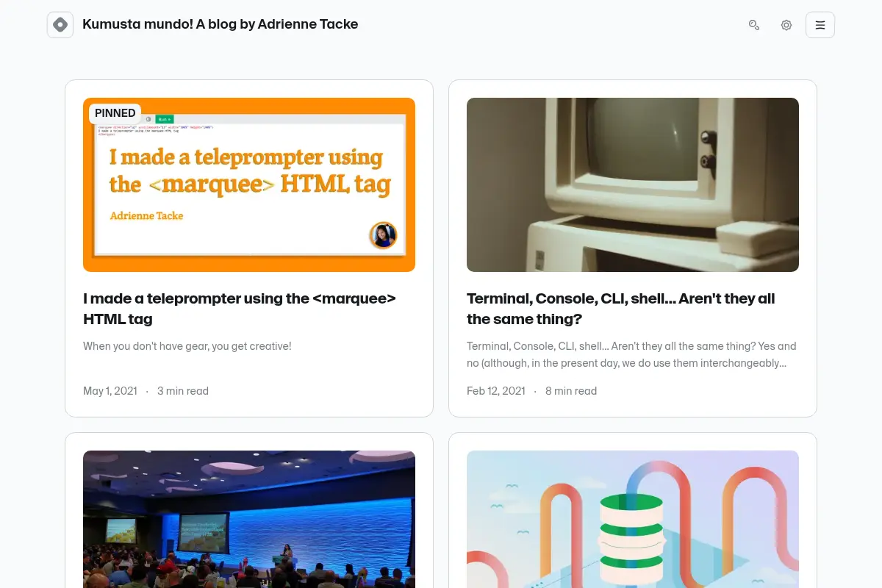882x588 pixels.
Task: Open the search magnifier icon
Action: (x=754, y=25)
